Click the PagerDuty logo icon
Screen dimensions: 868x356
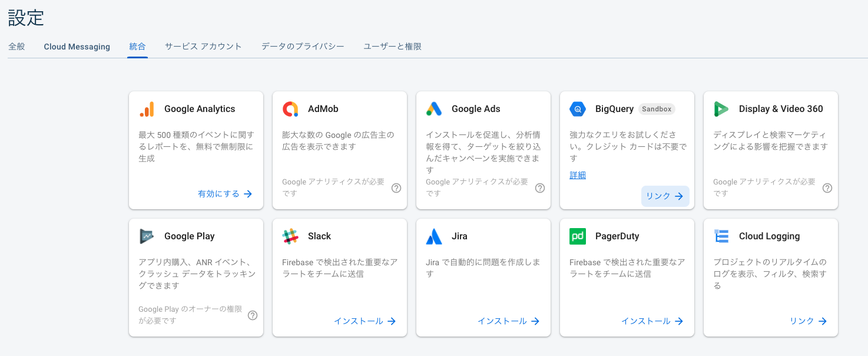(x=578, y=236)
